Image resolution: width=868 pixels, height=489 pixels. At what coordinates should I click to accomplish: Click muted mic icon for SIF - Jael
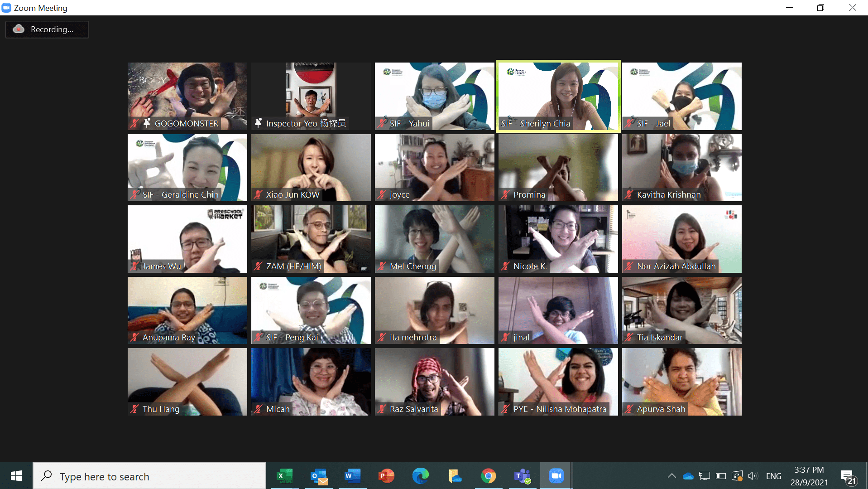click(x=629, y=123)
